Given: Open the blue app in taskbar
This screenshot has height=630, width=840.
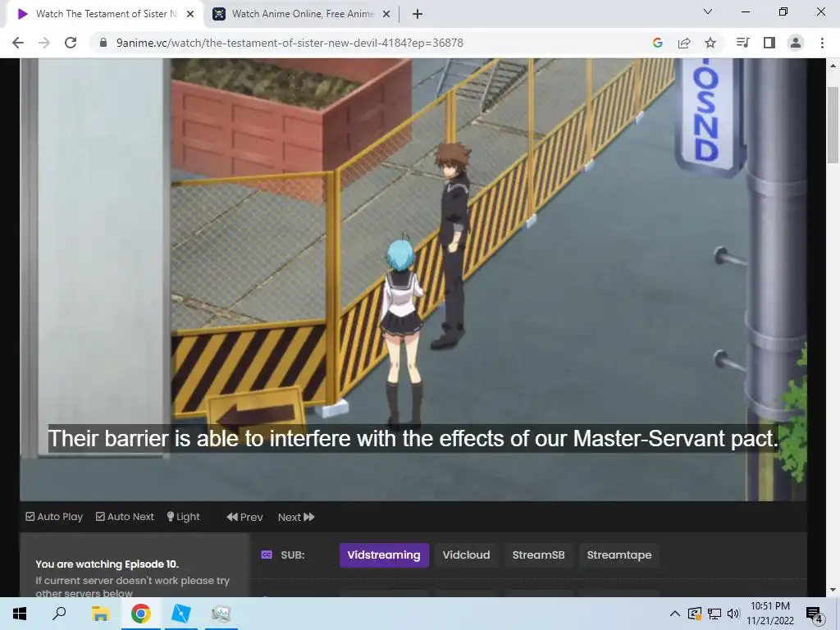Looking at the screenshot, I should point(181,614).
